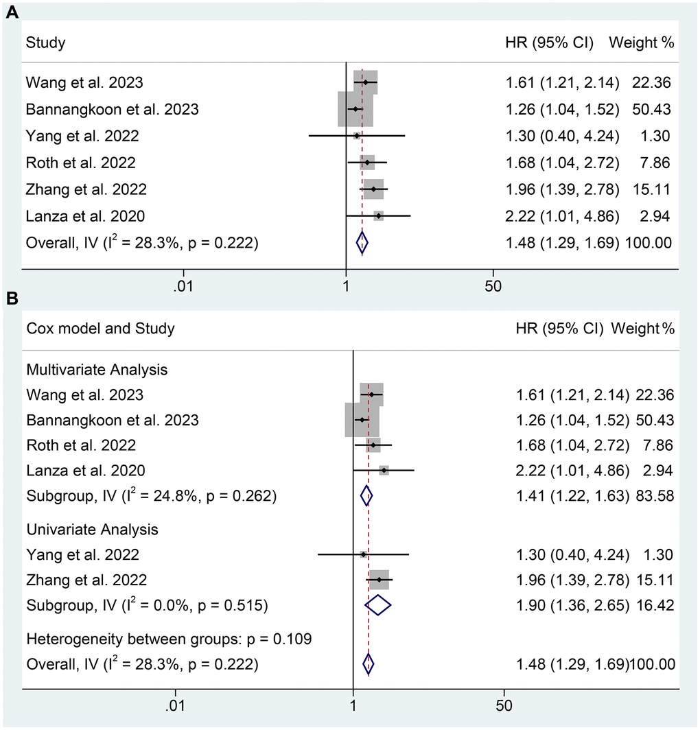Click "Wang et al. 2023" in panel A
The height and width of the screenshot is (730, 700).
point(84,83)
